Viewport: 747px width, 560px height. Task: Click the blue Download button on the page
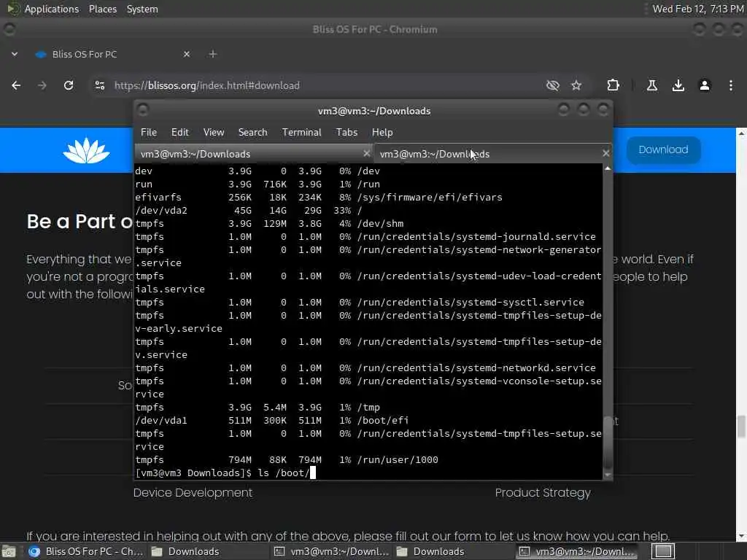(663, 149)
